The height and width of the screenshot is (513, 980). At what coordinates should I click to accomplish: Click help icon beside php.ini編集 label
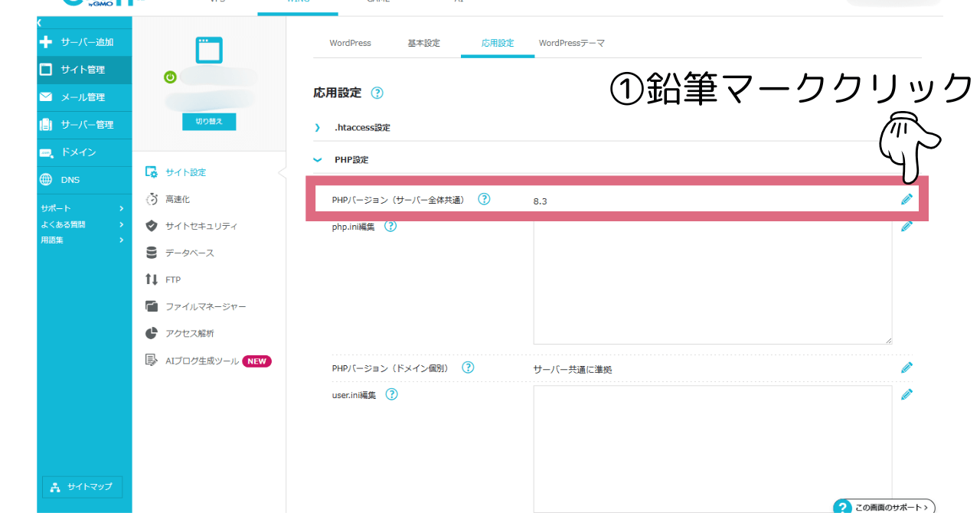390,227
